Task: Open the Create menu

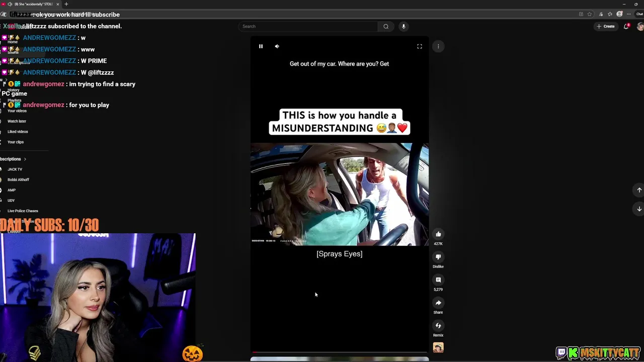Action: tap(606, 26)
